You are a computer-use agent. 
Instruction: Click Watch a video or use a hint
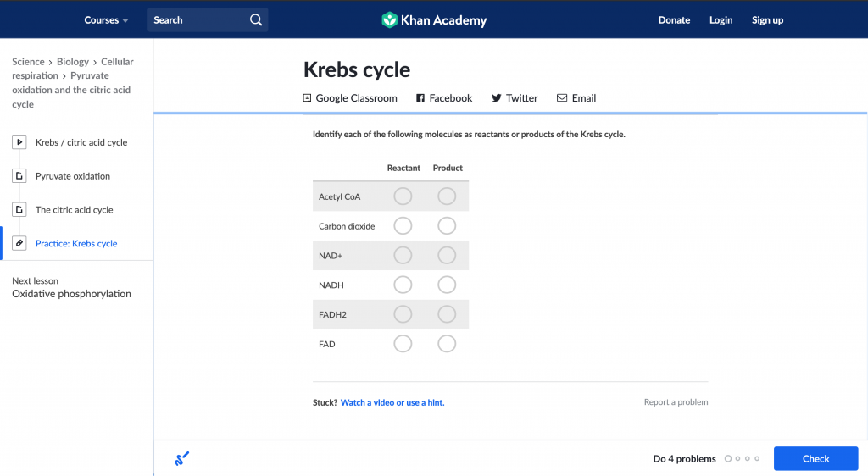(392, 402)
